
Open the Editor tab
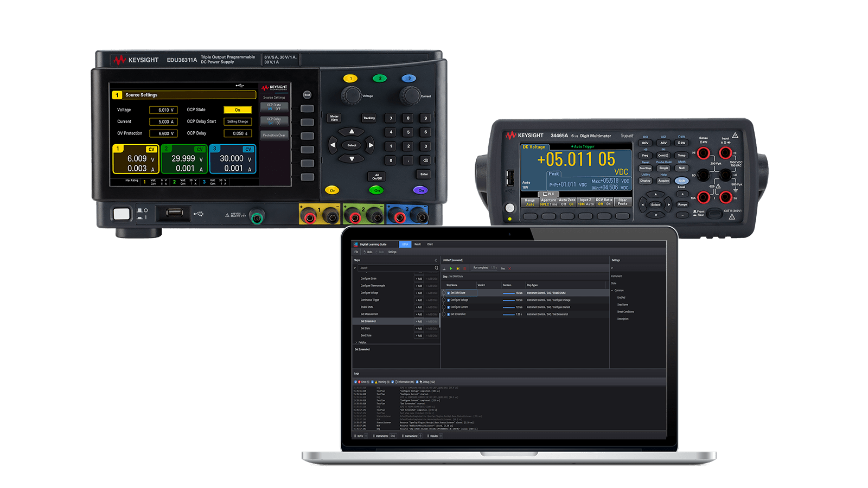click(405, 244)
